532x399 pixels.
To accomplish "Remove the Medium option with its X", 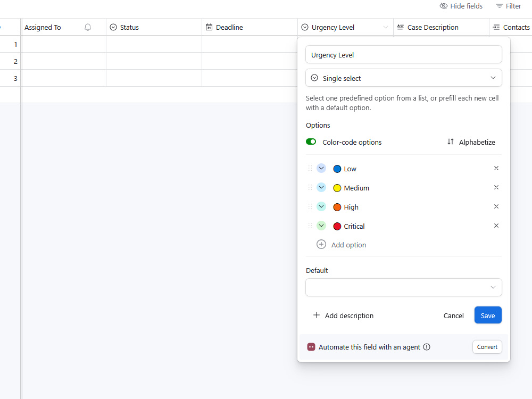I will (496, 187).
